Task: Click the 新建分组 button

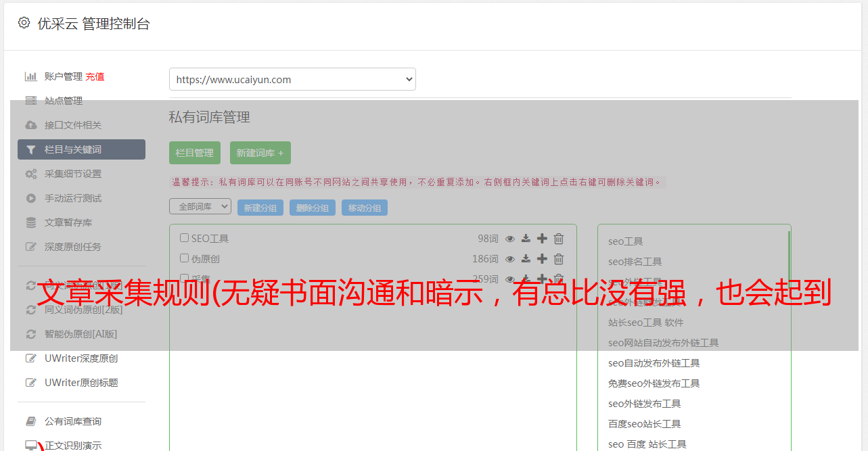Action: [x=260, y=208]
